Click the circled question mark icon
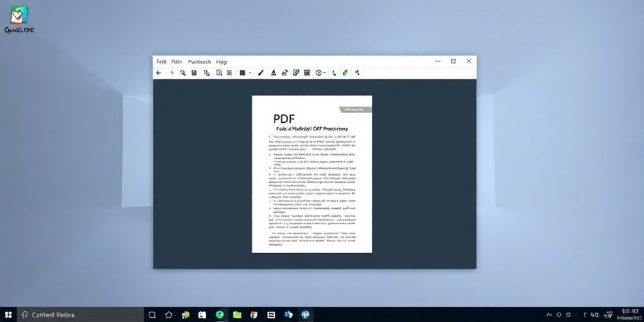644x322 pixels. click(x=318, y=73)
